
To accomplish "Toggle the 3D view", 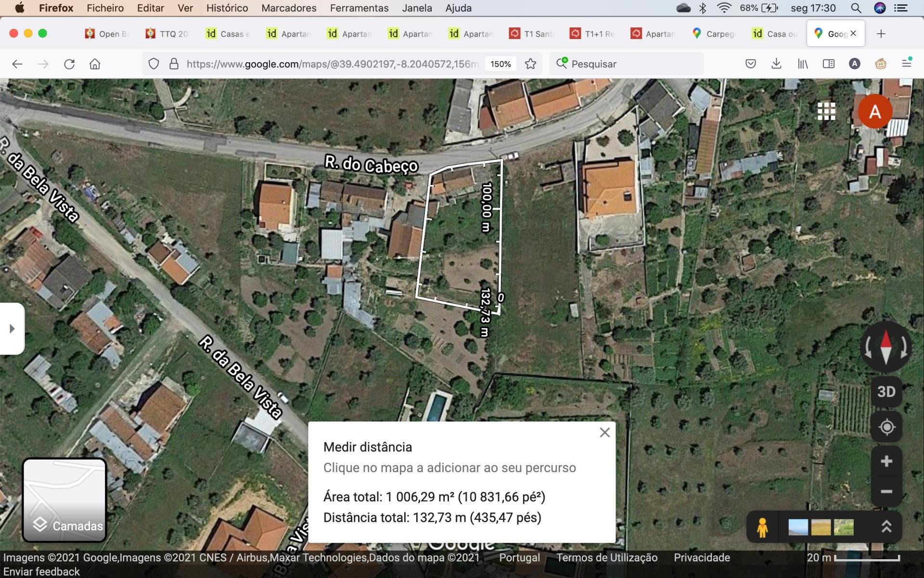I will point(886,392).
